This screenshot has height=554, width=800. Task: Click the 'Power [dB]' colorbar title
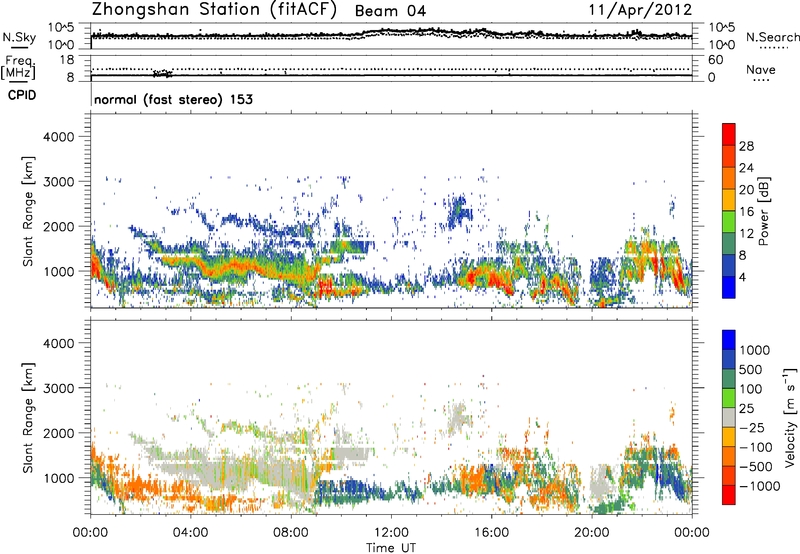click(x=764, y=211)
